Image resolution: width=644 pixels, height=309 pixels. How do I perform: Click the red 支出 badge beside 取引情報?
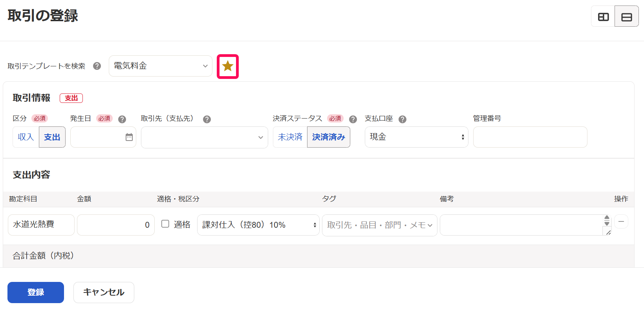71,98
